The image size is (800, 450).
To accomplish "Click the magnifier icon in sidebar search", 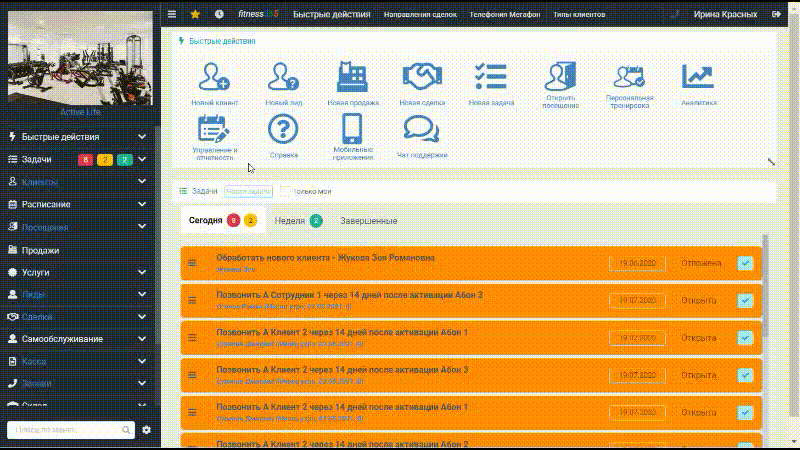I will click(x=126, y=430).
